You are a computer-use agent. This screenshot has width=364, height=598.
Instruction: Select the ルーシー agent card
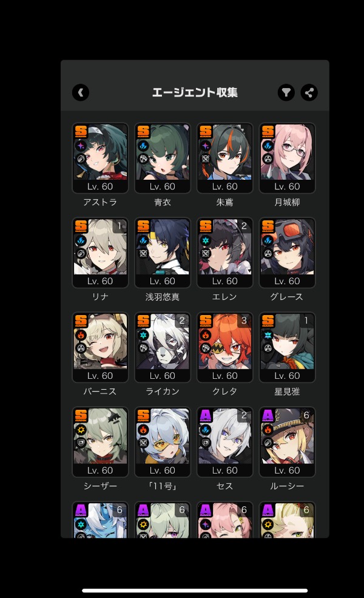(287, 441)
